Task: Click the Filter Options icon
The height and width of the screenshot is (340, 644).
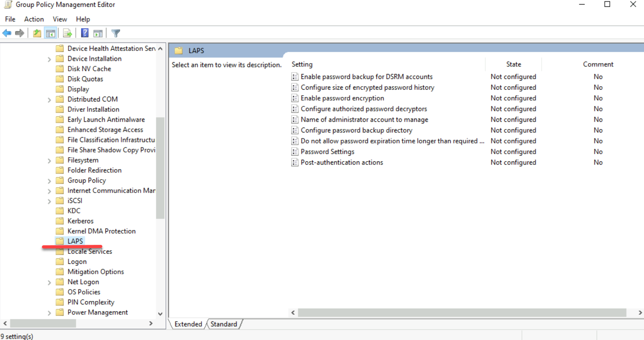Action: point(115,32)
